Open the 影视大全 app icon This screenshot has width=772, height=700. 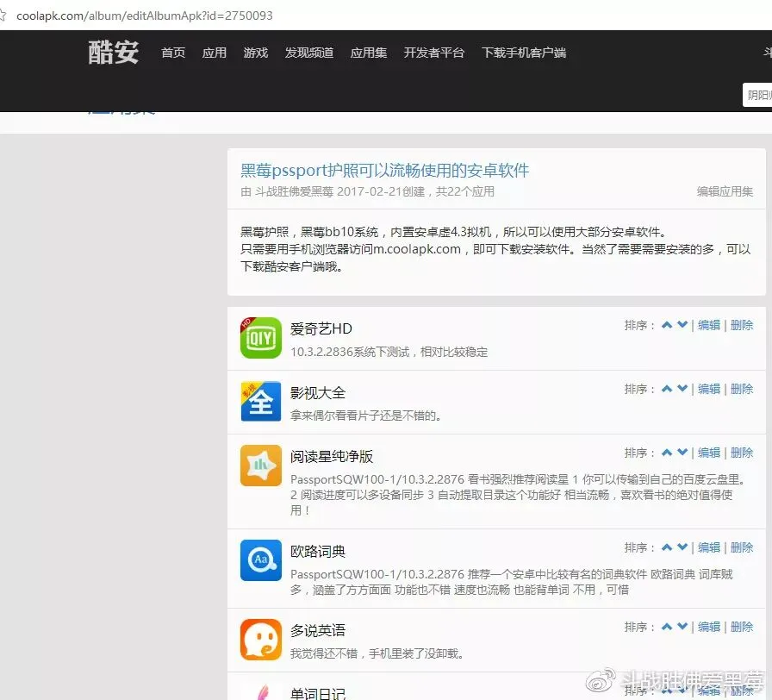pos(261,402)
